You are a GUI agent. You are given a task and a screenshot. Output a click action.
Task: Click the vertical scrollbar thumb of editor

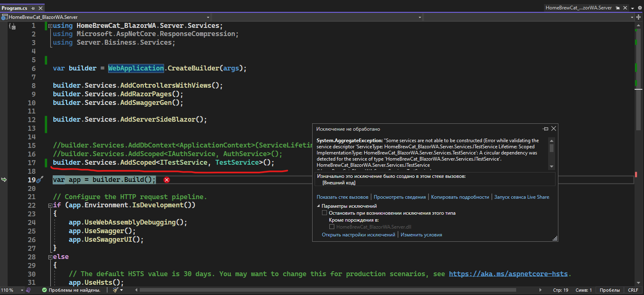[x=638, y=79]
